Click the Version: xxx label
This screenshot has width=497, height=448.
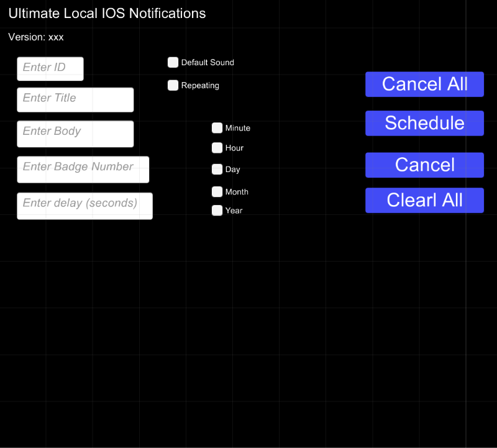(36, 37)
